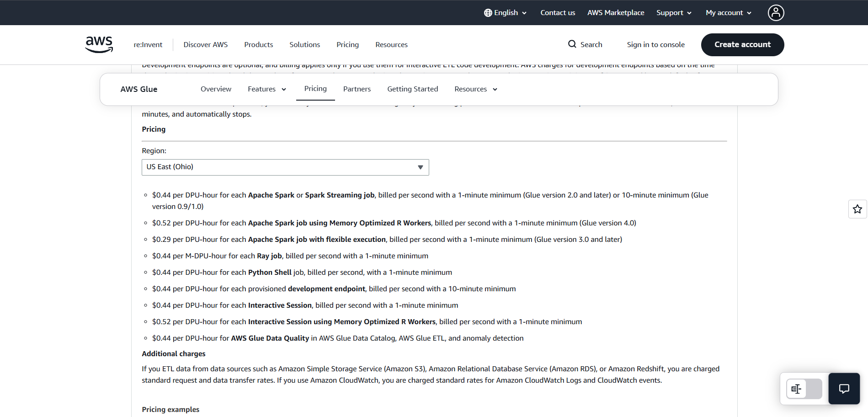This screenshot has width=868, height=417.
Task: Click the Search label
Action: click(591, 45)
